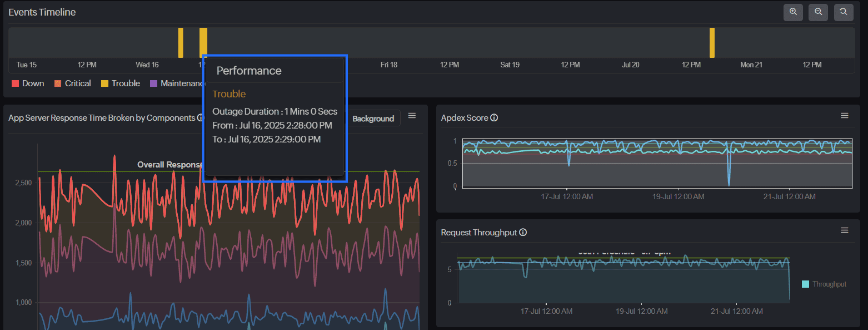This screenshot has height=330, width=868.
Task: Toggle the Down legend in Events Timeline
Action: point(28,83)
